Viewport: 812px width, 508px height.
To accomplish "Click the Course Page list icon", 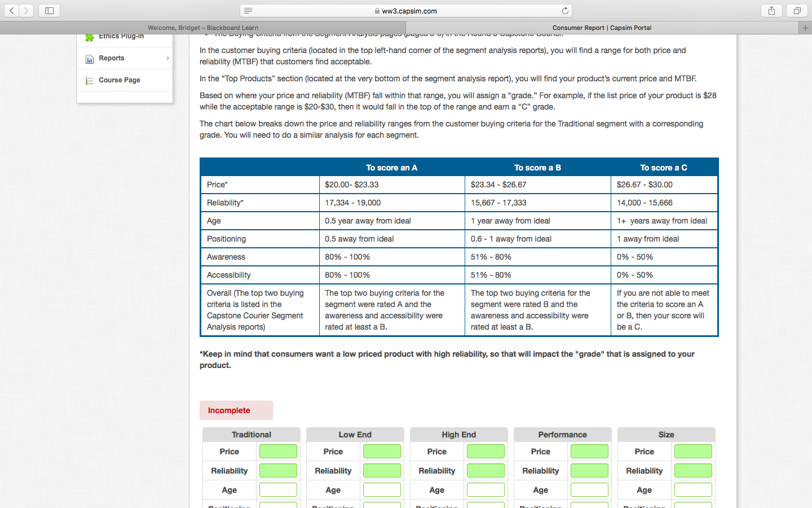I will [x=89, y=81].
